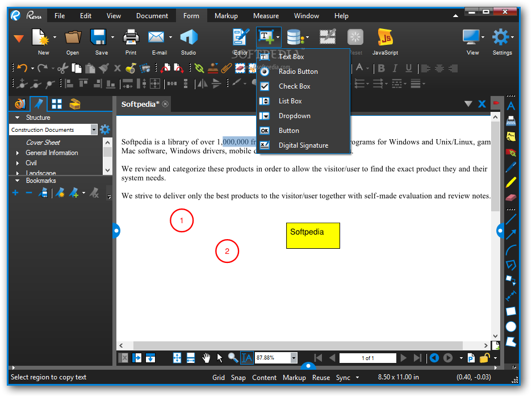
Task: Click the yellow Softpedia text box
Action: (313, 236)
